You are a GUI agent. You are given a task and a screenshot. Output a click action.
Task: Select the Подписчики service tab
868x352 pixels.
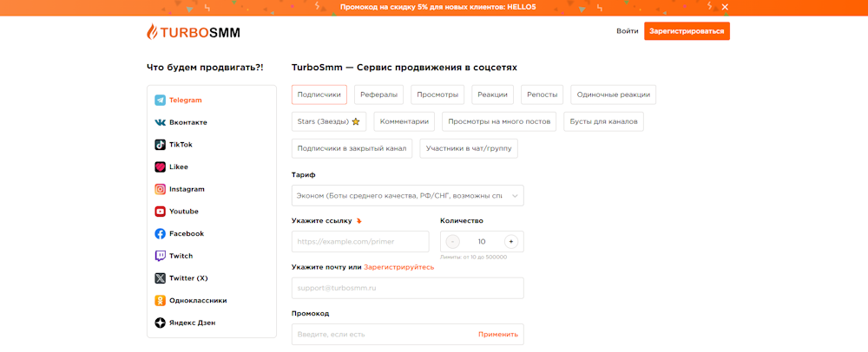[319, 95]
